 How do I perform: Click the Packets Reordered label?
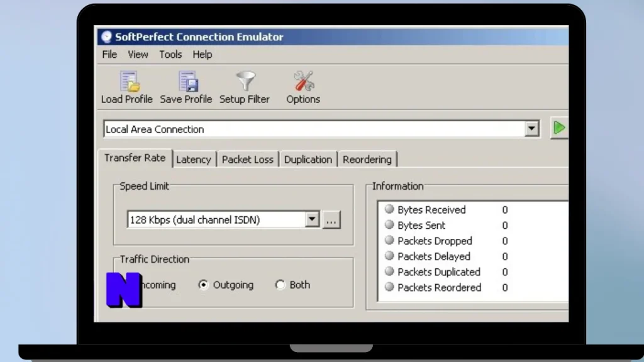click(440, 288)
